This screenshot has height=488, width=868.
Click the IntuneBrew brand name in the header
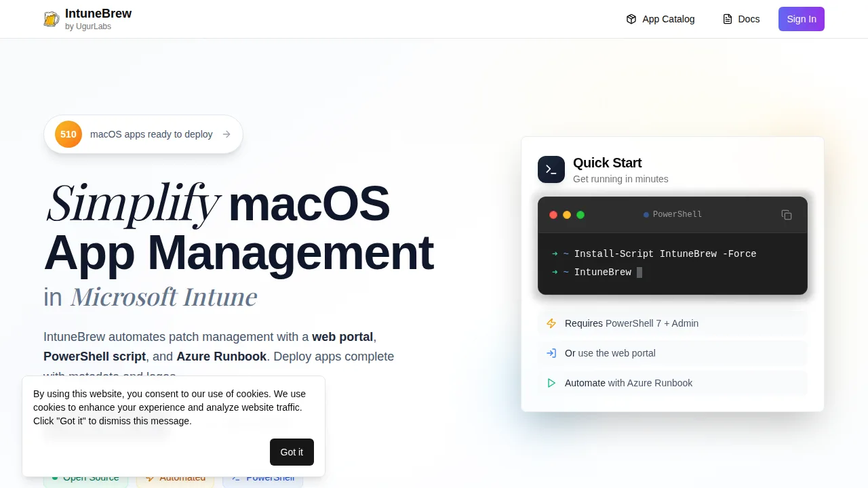(x=98, y=14)
